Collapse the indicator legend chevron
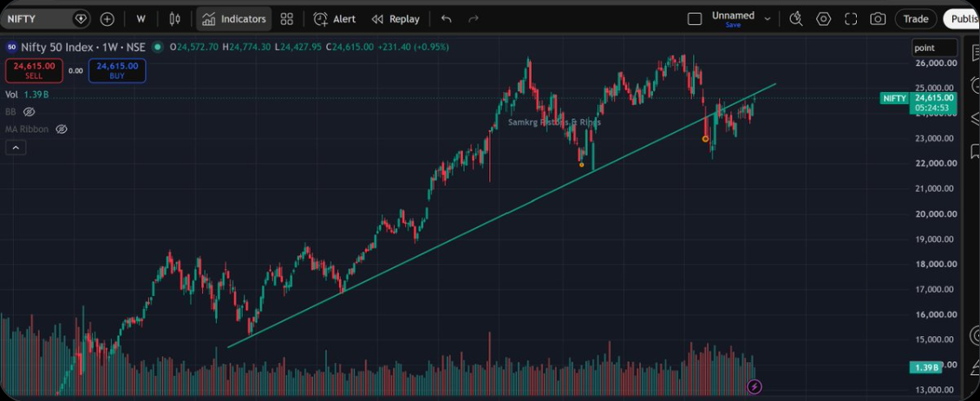980x401 pixels. pyautogui.click(x=15, y=148)
